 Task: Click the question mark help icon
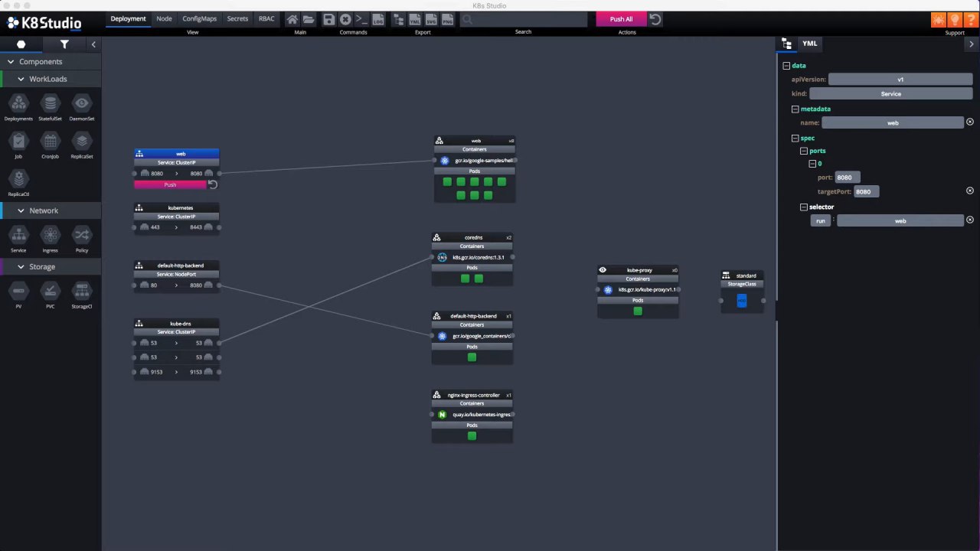(970, 19)
